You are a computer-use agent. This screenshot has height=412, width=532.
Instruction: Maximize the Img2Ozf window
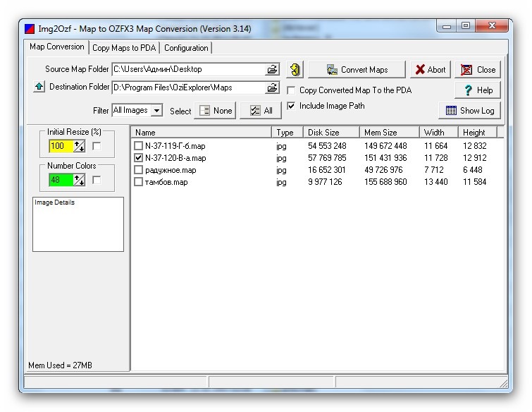[x=466, y=26]
